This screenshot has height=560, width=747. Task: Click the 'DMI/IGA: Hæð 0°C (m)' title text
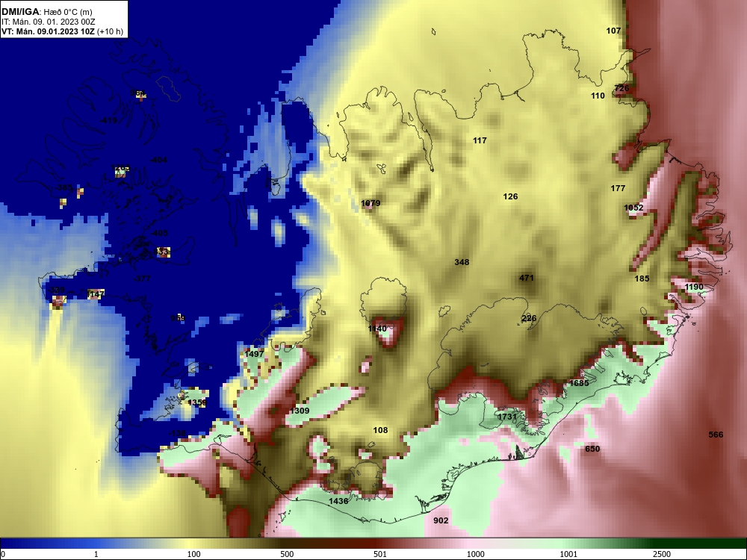coord(48,12)
